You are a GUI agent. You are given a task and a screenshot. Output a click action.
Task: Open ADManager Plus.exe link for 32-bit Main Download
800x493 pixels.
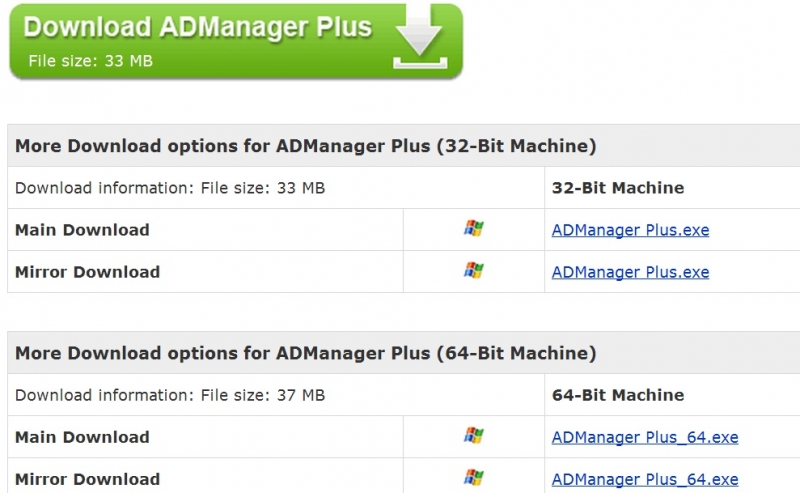630,230
